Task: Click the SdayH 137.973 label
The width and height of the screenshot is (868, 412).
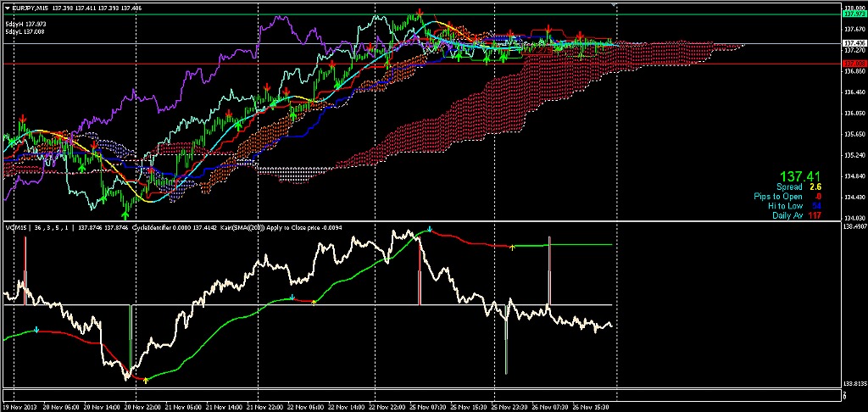Action: pyautogui.click(x=25, y=25)
